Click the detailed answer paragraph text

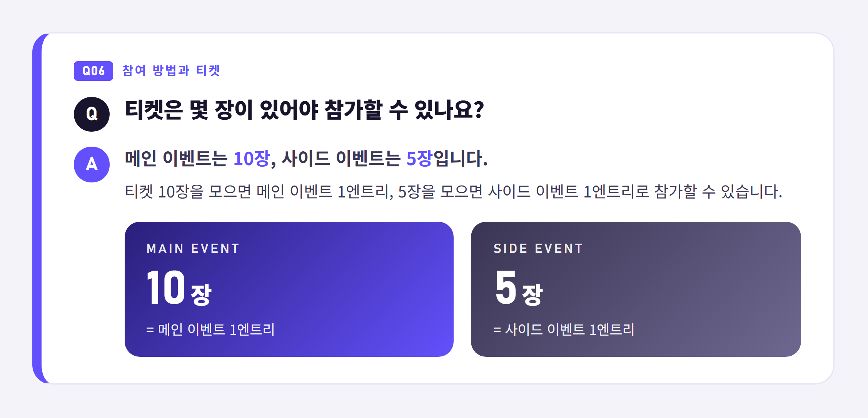pos(454,192)
